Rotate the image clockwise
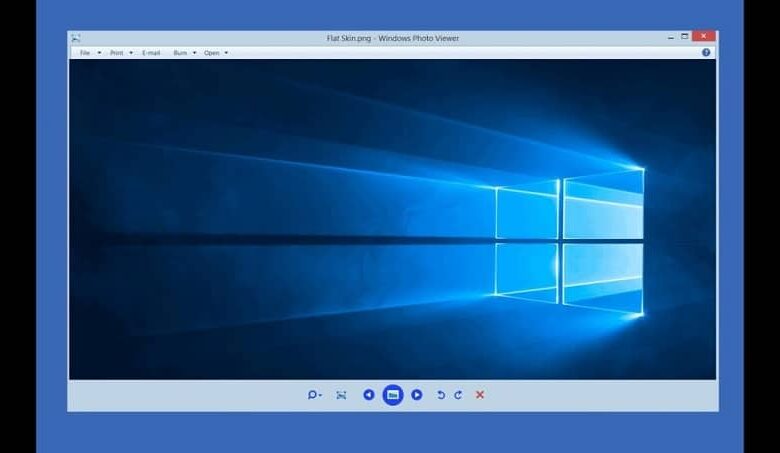780x453 pixels. tap(458, 395)
